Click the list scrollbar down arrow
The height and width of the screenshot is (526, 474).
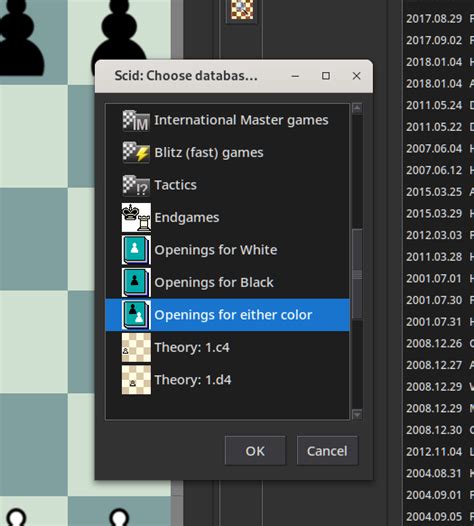pyautogui.click(x=357, y=415)
